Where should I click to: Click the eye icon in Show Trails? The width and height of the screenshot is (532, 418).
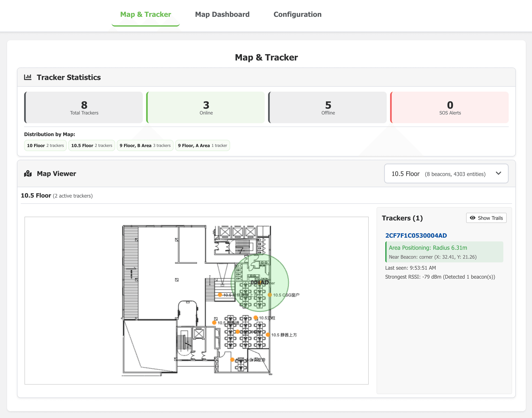[x=473, y=218]
